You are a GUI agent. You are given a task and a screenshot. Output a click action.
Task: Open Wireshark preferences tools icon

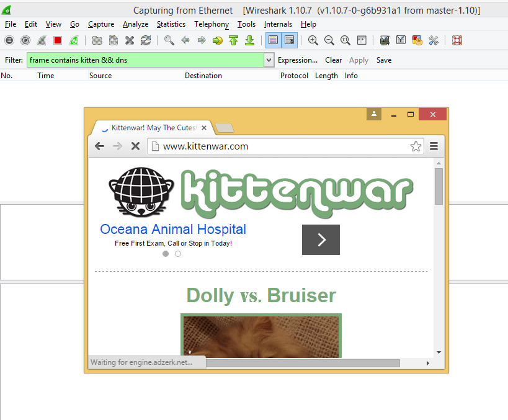click(434, 40)
